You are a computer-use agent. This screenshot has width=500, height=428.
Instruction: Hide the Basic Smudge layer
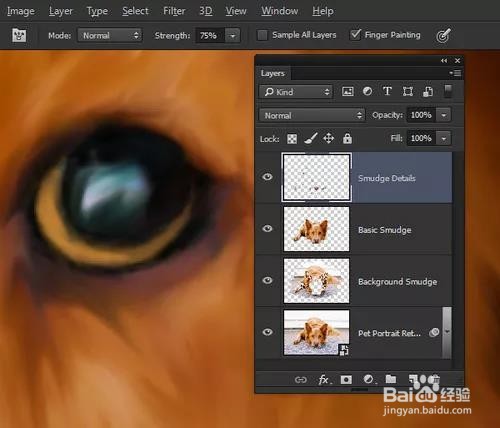click(x=267, y=228)
